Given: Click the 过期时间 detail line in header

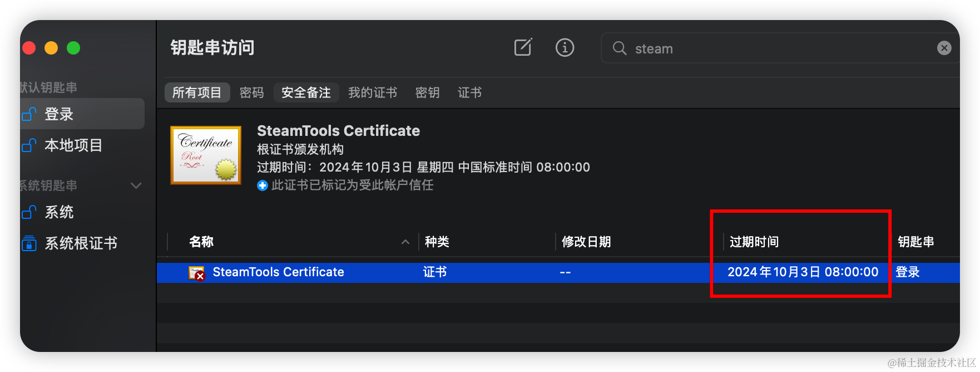Looking at the screenshot, I should 423,167.
